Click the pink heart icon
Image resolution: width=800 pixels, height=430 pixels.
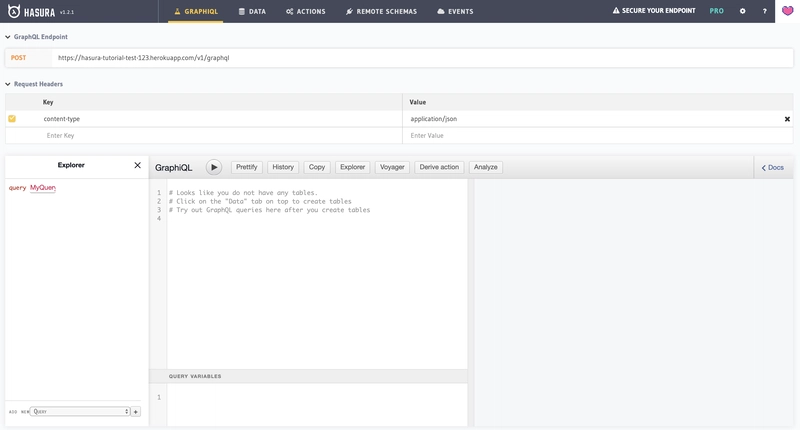pos(787,11)
